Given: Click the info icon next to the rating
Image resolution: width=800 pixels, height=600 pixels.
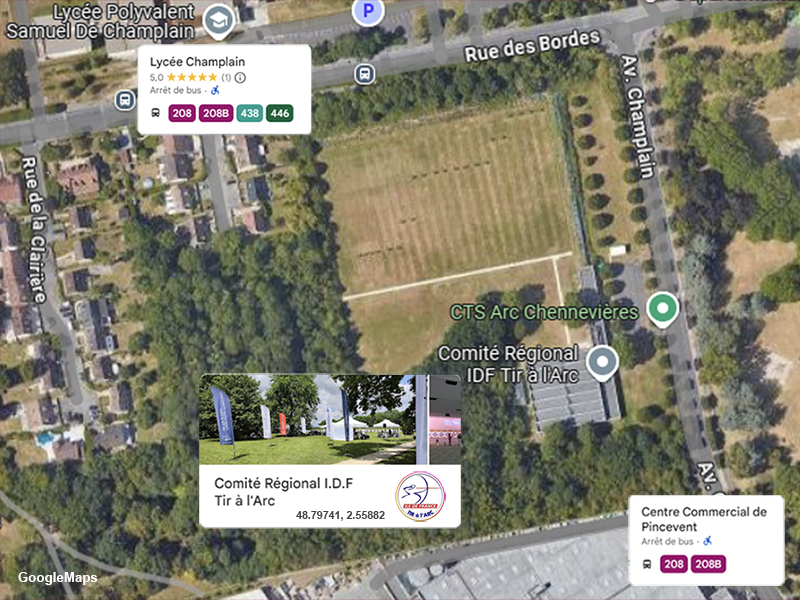Looking at the screenshot, I should [240, 78].
